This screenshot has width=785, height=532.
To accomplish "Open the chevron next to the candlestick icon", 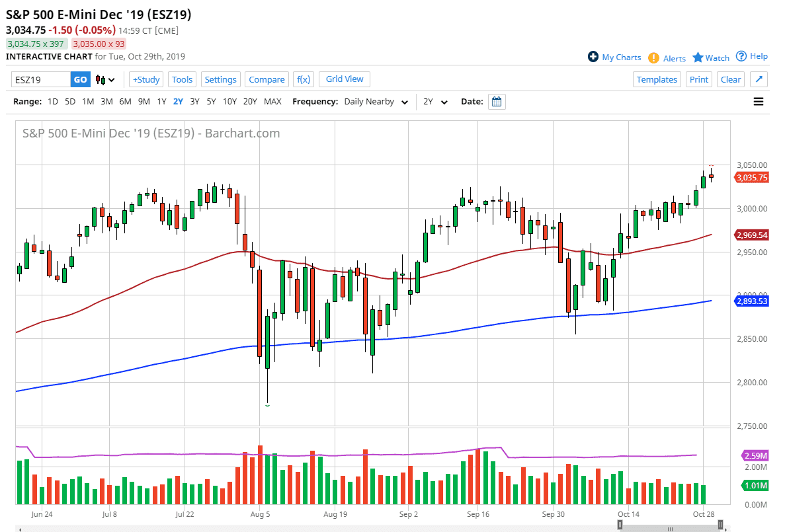I will click(110, 79).
